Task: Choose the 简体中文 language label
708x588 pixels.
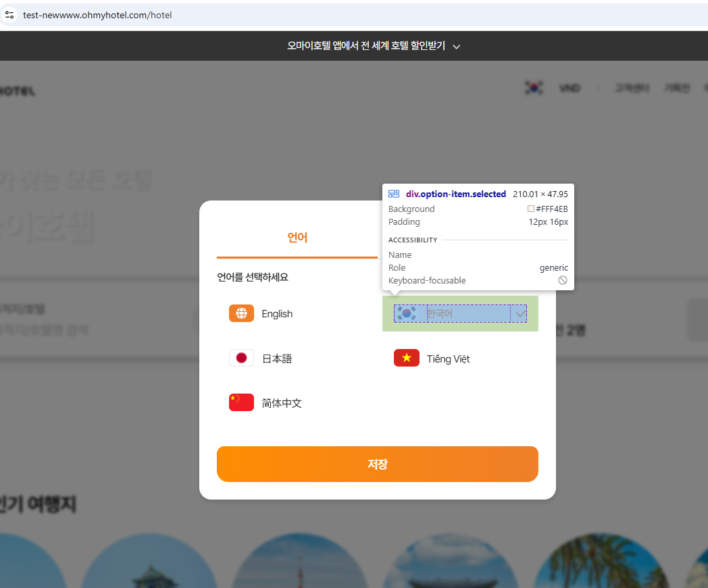Action: click(282, 403)
